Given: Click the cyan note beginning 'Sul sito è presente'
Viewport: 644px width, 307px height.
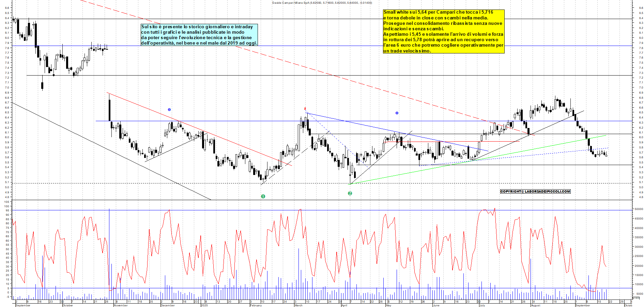Looking at the screenshot, I should click(x=199, y=35).
